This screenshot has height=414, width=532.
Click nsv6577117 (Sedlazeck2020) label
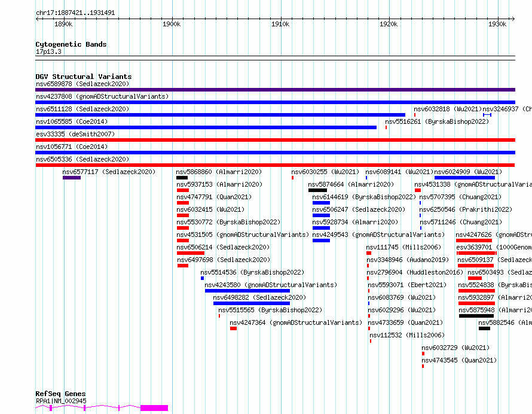[109, 172]
